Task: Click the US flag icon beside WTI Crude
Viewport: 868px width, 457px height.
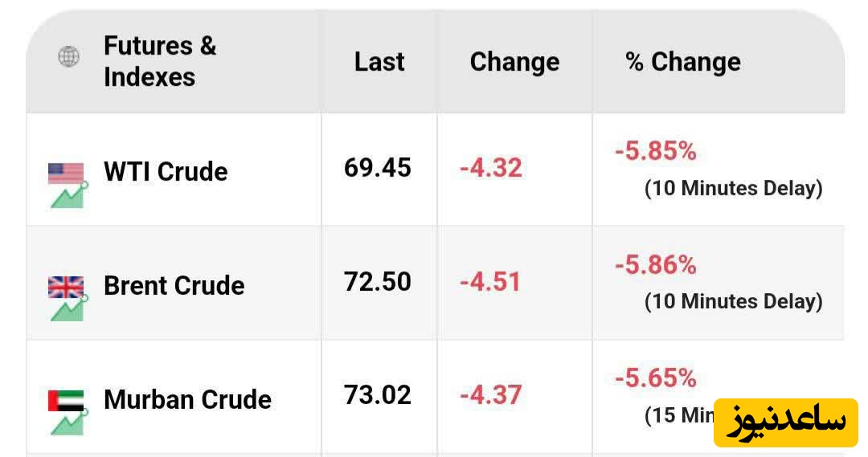Action: (66, 172)
